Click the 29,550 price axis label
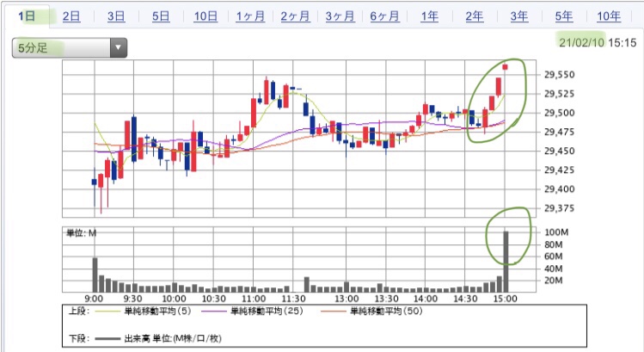 tap(560, 75)
